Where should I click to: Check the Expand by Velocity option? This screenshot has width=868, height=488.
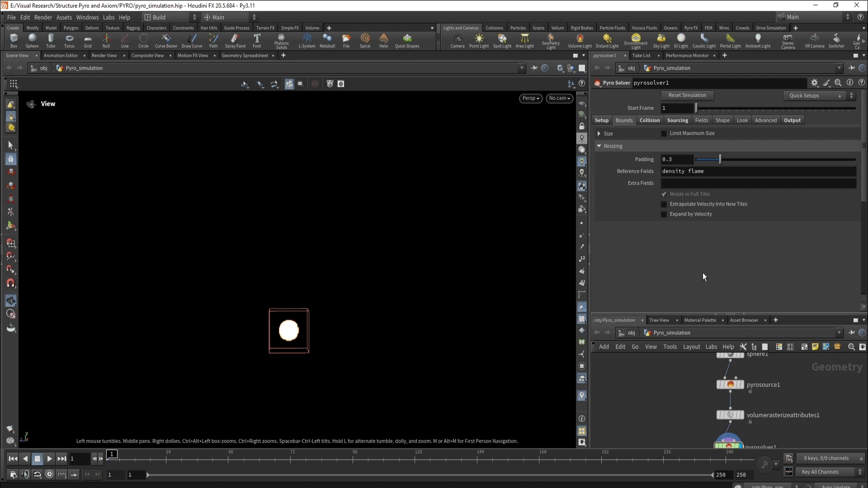[x=664, y=214]
